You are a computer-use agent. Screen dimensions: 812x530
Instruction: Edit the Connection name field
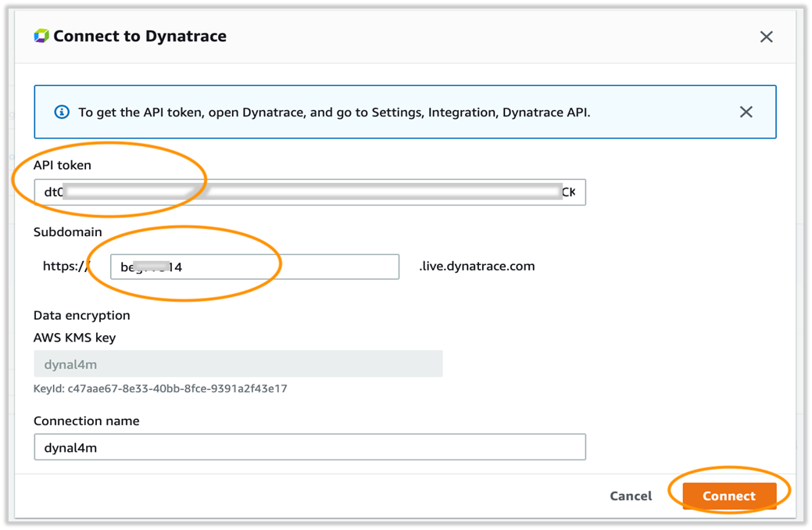pos(309,446)
